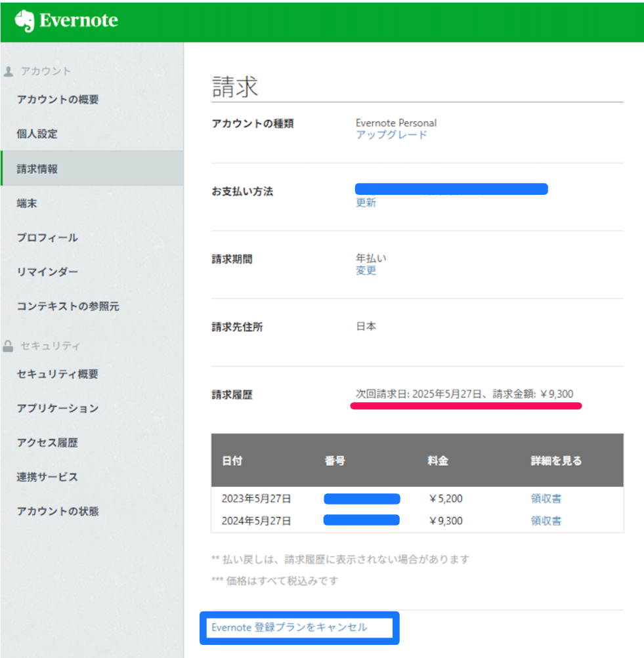
Task: Open アカウントの状態 in the sidebar
Action: point(58,511)
